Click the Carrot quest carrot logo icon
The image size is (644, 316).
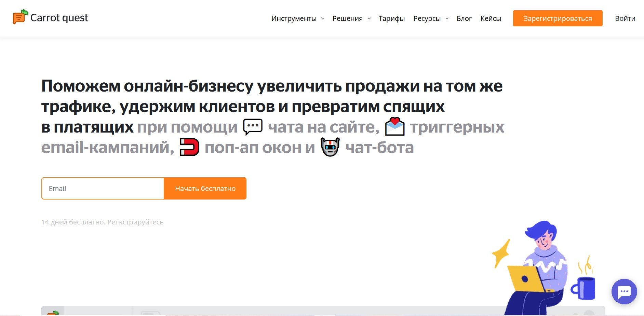pos(20,17)
